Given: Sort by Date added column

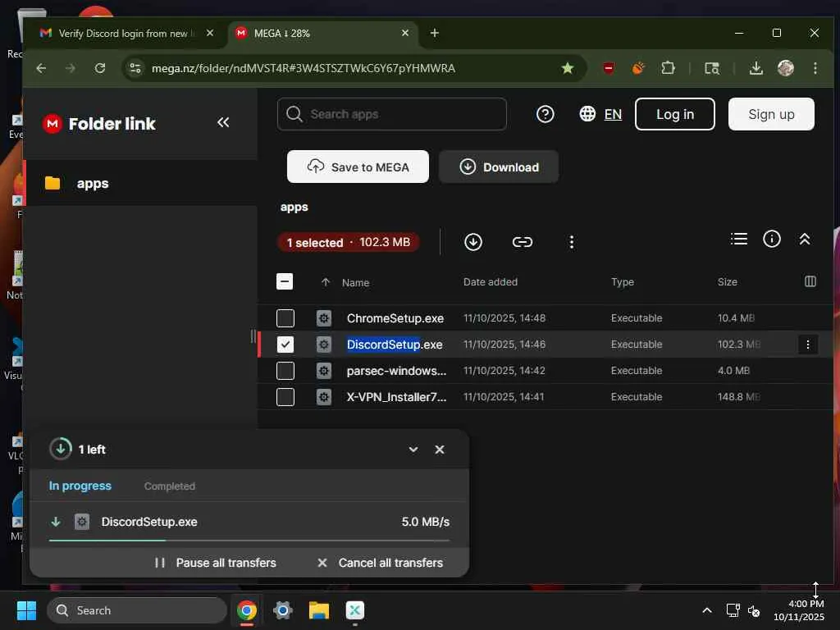Looking at the screenshot, I should click(491, 282).
